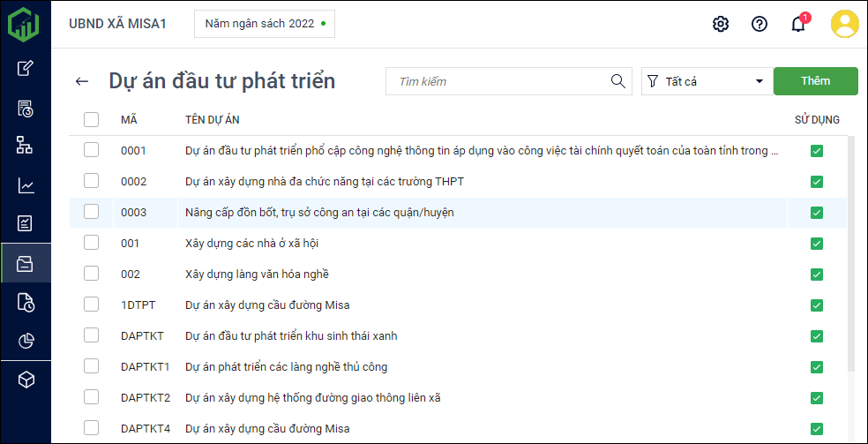This screenshot has height=444, width=868.
Task: Select the checkbox for project 0002
Action: [x=92, y=181]
